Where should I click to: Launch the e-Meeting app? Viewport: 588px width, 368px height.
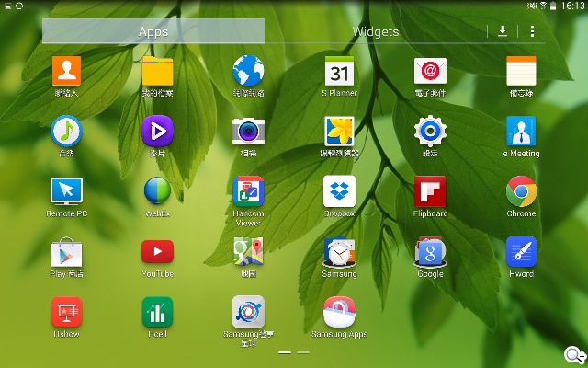521,131
